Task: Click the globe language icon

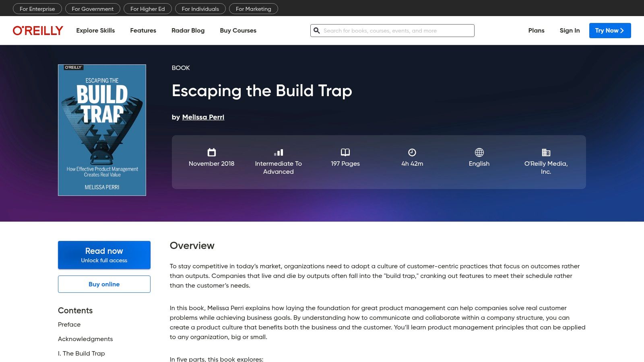Action: click(x=479, y=152)
